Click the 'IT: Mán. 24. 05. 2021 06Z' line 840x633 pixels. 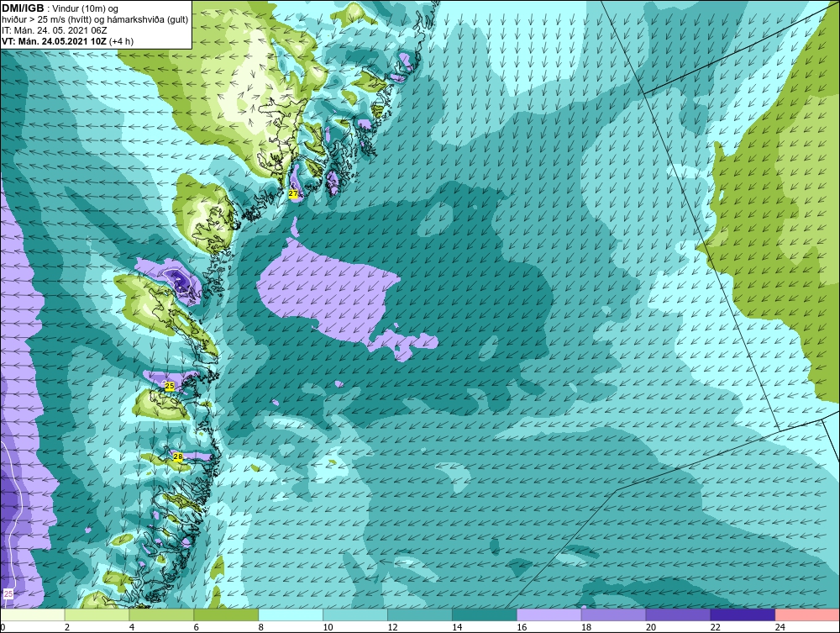click(54, 30)
